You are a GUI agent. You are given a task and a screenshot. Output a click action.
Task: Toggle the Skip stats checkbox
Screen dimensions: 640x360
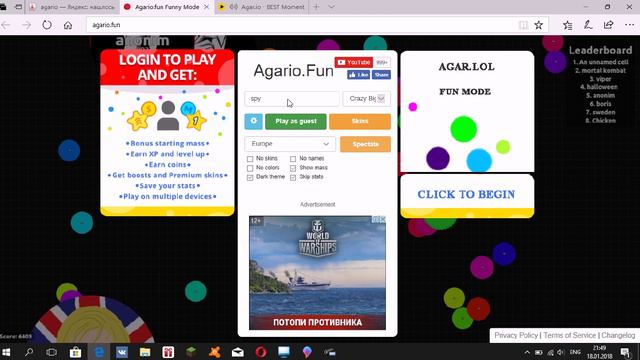293,178
